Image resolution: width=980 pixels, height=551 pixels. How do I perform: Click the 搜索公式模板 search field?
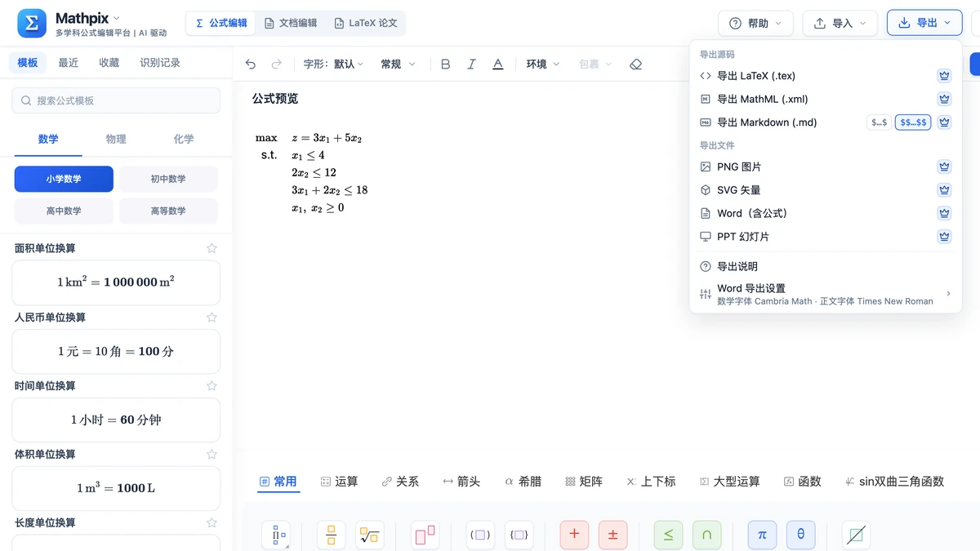click(116, 100)
